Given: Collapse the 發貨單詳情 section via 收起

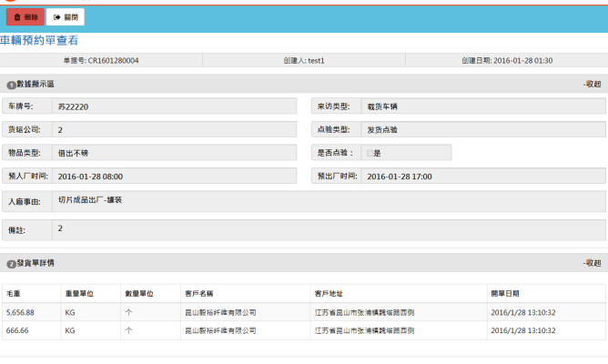Looking at the screenshot, I should point(593,263).
